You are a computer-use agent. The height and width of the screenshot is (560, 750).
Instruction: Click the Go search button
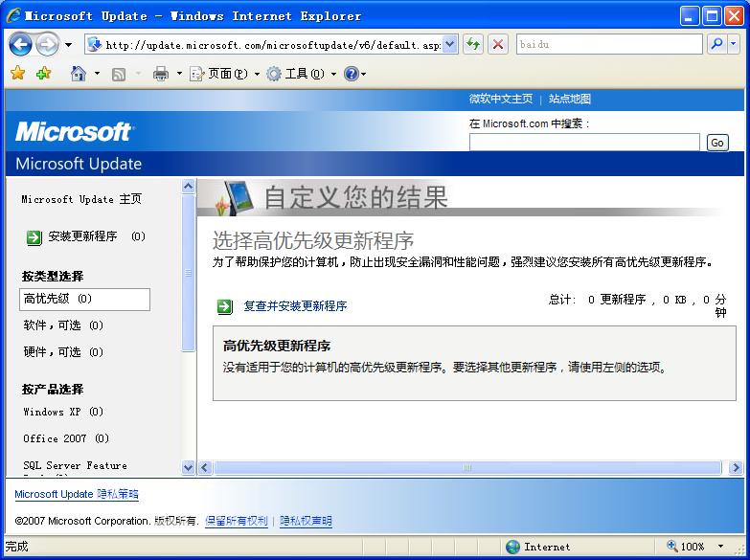coord(717,143)
